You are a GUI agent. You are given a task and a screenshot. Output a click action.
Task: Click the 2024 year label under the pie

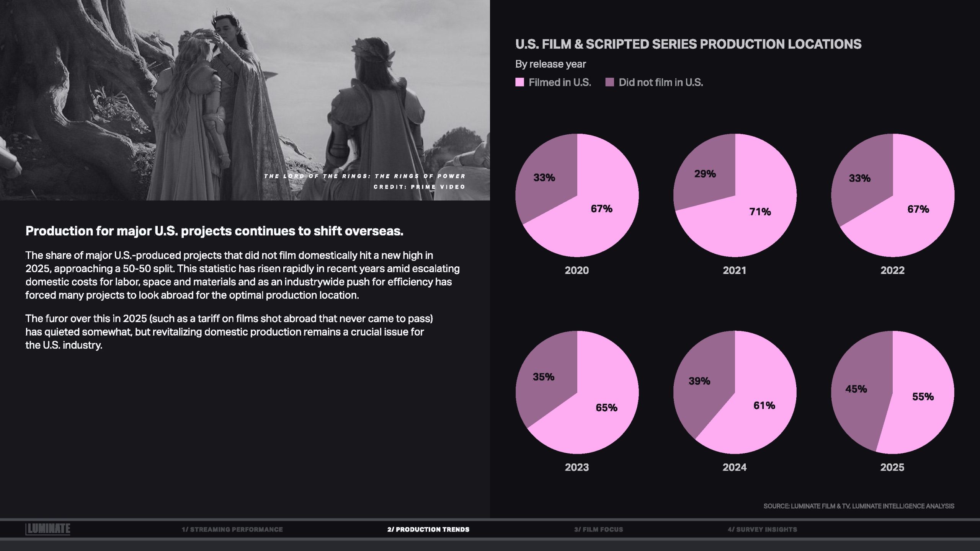click(734, 467)
